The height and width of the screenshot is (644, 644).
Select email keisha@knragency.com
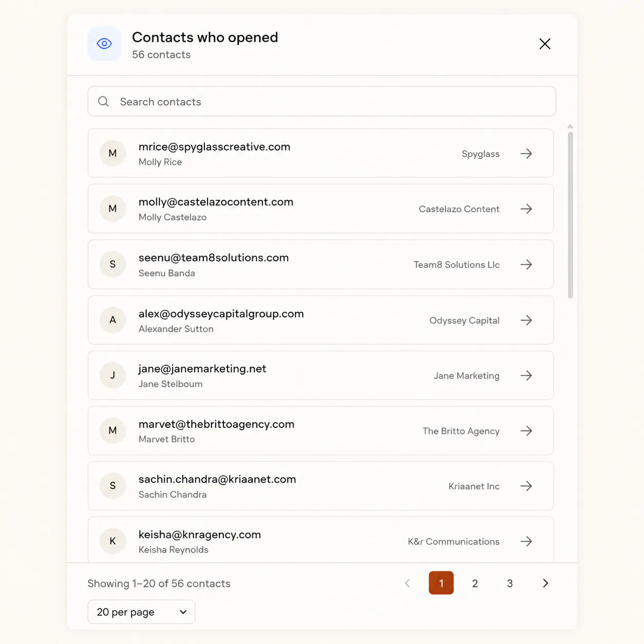200,535
